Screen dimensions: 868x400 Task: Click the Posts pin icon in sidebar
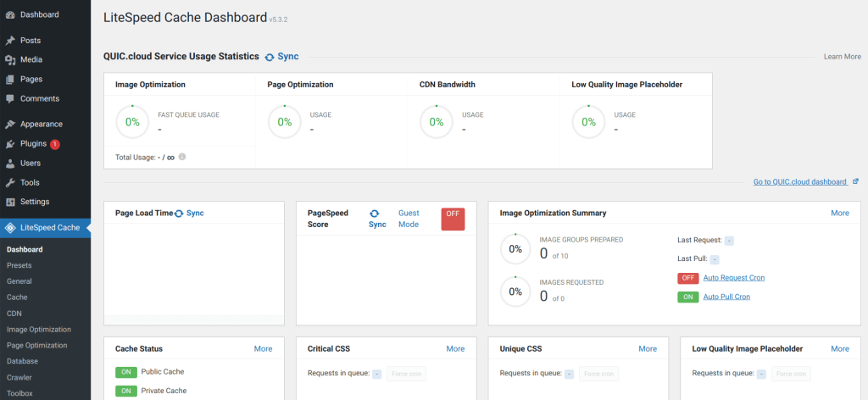(10, 41)
